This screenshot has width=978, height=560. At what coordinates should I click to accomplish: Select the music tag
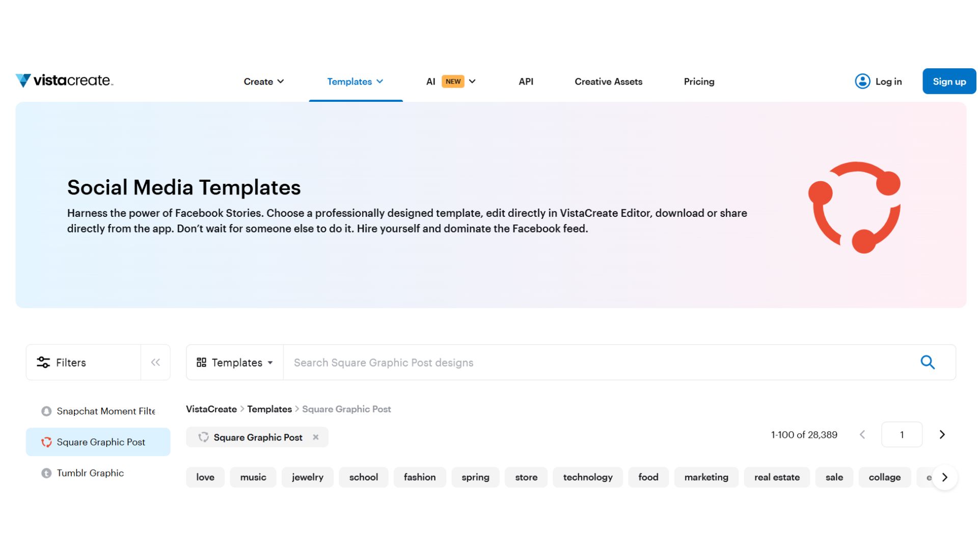pos(253,478)
